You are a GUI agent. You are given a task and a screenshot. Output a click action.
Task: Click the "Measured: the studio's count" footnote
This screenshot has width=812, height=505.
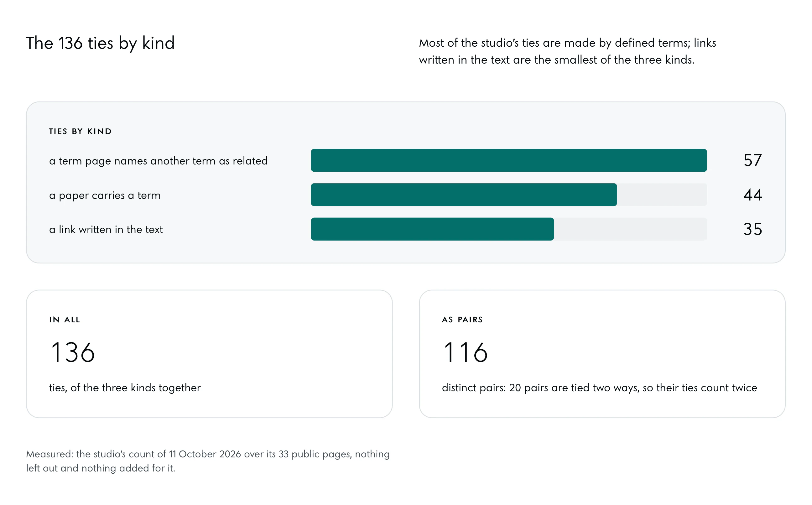coord(208,461)
